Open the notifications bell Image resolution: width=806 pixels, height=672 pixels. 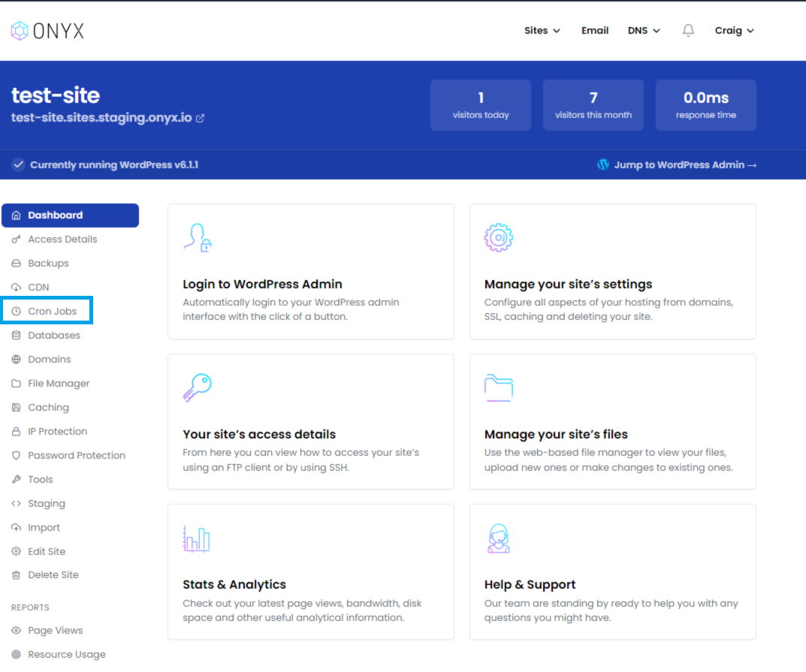point(688,30)
